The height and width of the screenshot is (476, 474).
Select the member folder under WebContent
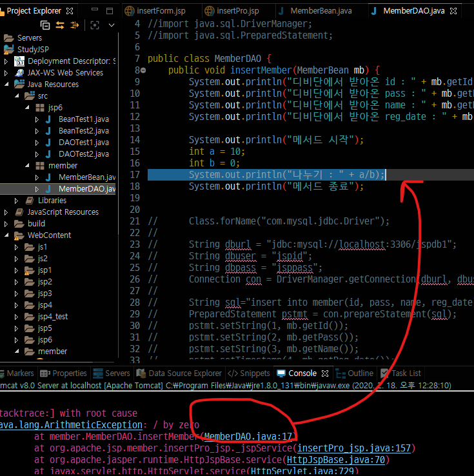click(46, 352)
